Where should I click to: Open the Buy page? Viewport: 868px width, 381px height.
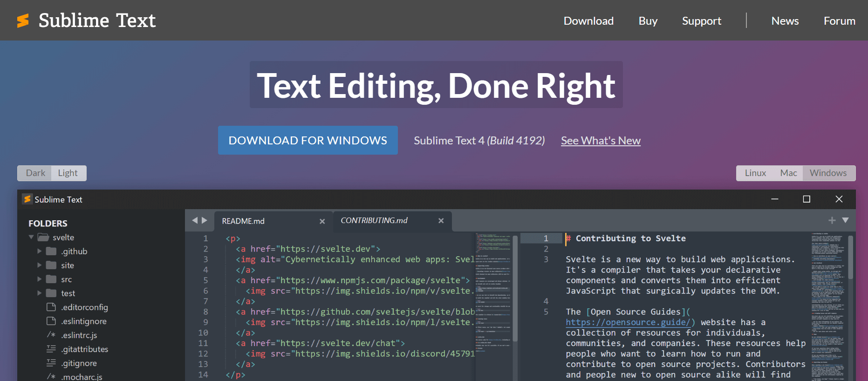[x=648, y=21]
